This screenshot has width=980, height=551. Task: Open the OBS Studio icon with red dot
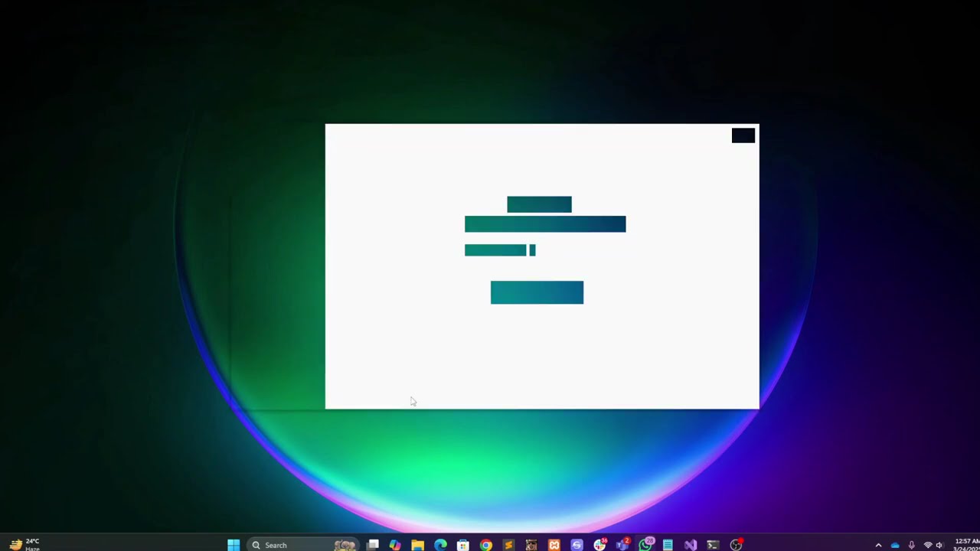tap(736, 545)
